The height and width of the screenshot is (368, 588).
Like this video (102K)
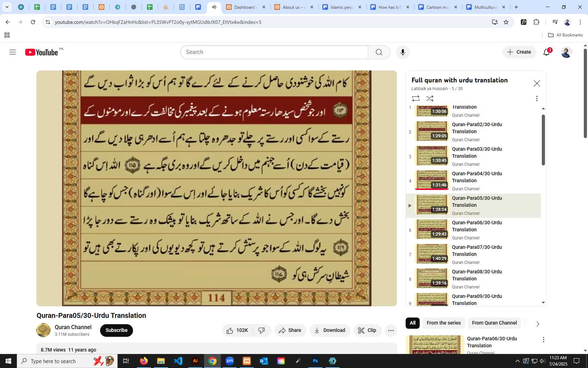(237, 330)
